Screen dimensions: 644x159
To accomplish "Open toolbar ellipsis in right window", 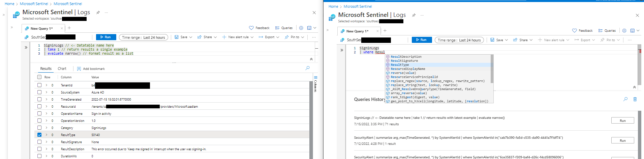I will coord(630,40).
